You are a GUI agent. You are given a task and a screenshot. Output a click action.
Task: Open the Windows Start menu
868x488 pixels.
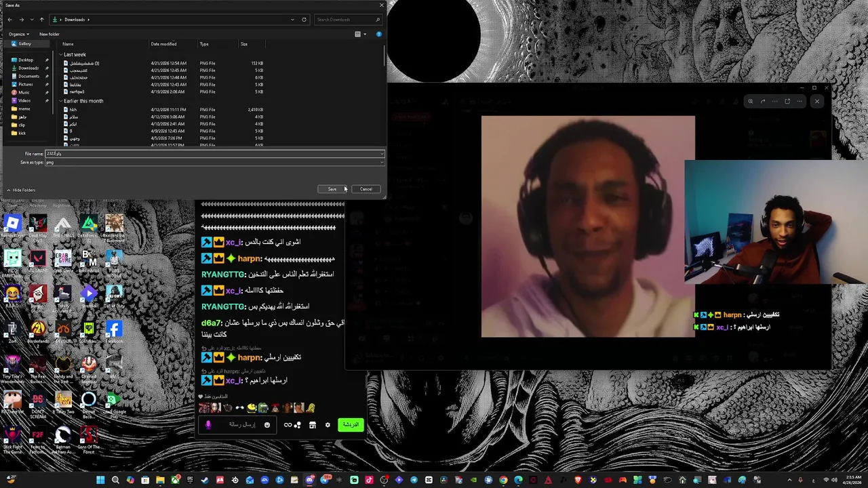[x=100, y=480]
